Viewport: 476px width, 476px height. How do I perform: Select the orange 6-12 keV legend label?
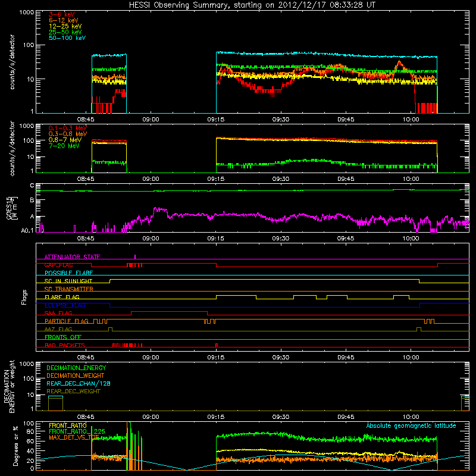pos(64,20)
